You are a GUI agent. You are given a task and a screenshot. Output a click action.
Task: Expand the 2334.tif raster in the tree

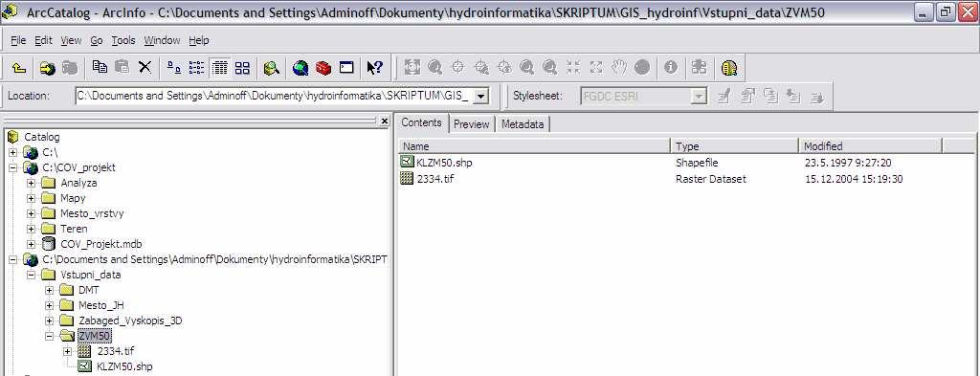pos(68,352)
